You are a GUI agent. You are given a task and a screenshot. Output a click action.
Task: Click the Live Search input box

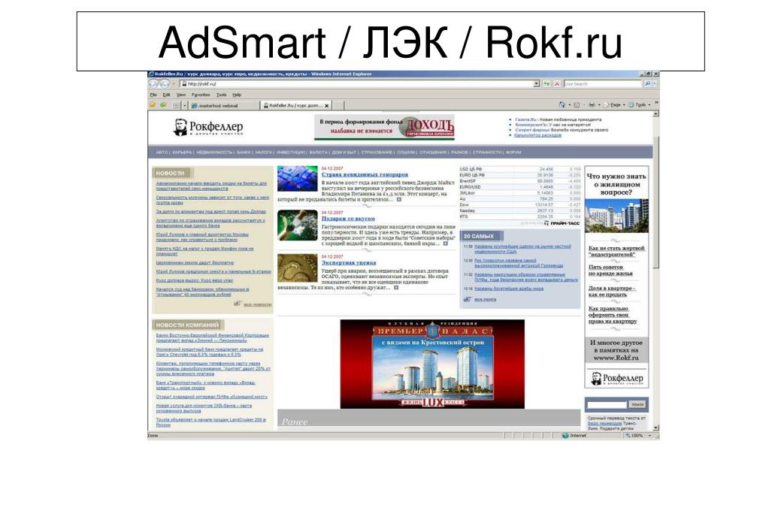pos(603,84)
